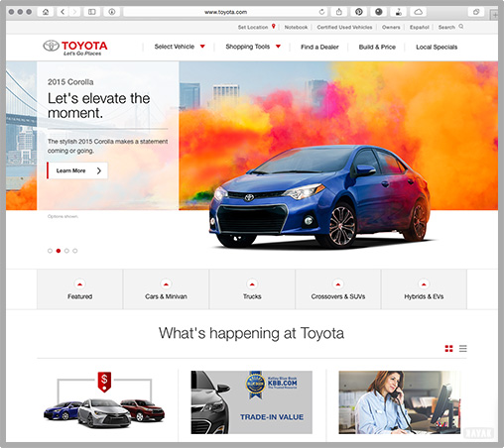Open Find a Dealer menu item
Viewport: 504px width, 448px height.
(x=319, y=47)
